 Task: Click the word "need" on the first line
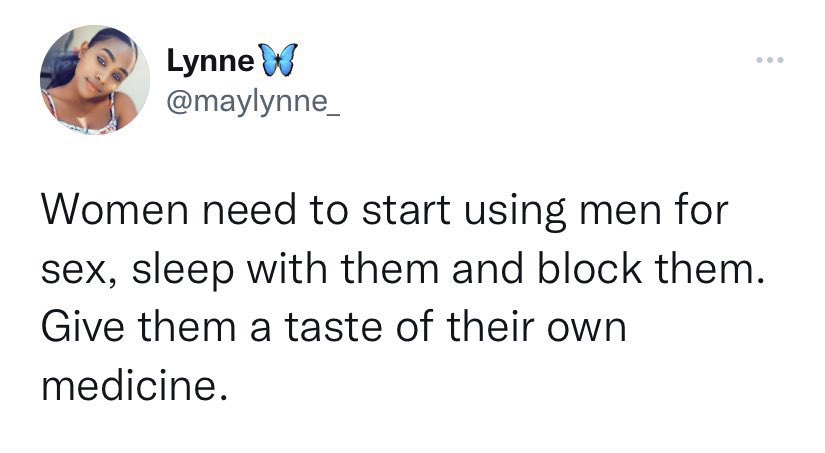(249, 209)
